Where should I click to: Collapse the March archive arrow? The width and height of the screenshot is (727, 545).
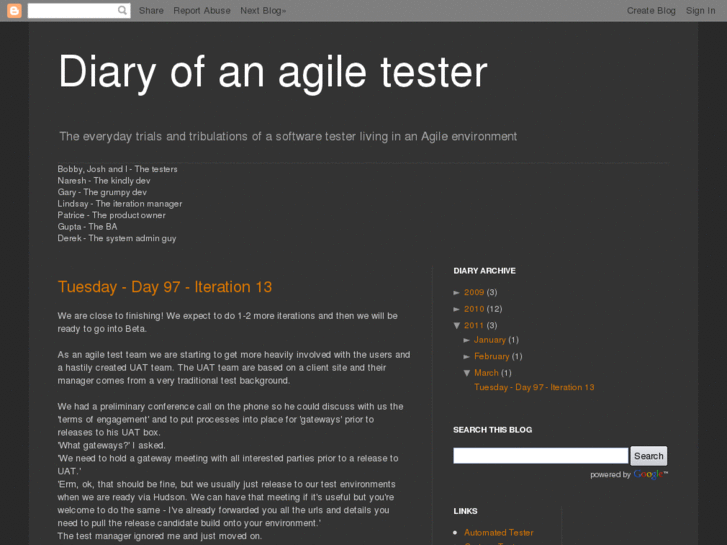(467, 373)
